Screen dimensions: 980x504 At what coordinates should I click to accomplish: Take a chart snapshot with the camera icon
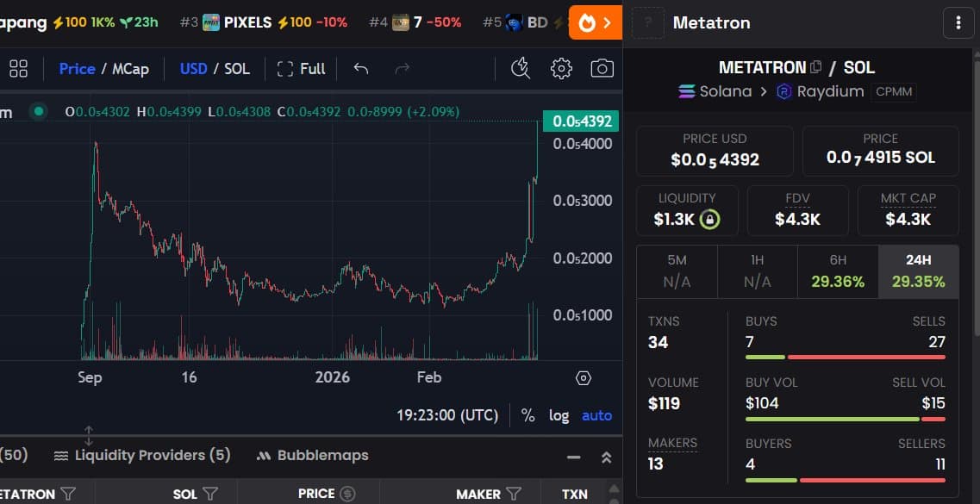[602, 68]
